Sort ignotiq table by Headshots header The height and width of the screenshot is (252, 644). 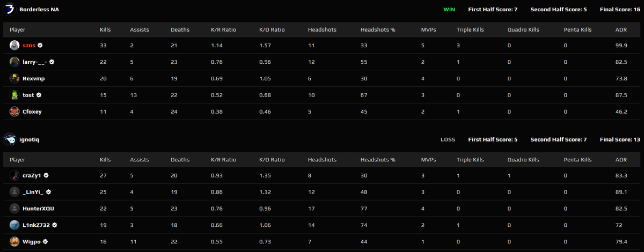(322, 160)
